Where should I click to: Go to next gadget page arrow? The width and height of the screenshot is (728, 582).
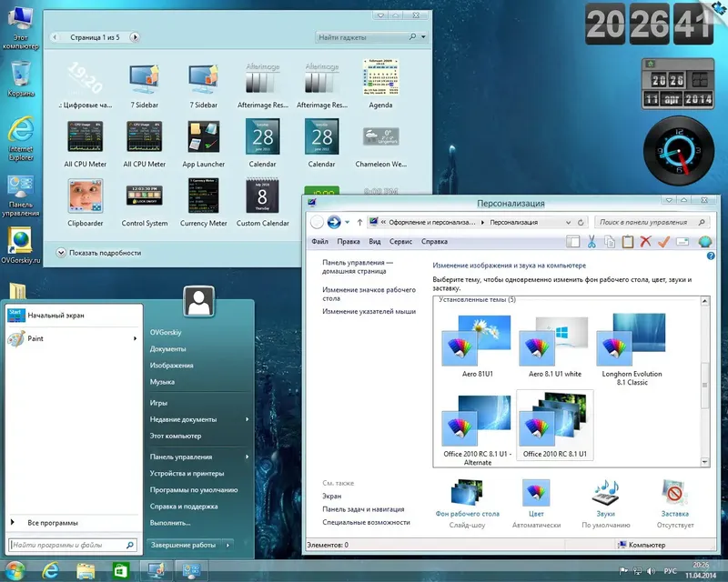click(135, 36)
